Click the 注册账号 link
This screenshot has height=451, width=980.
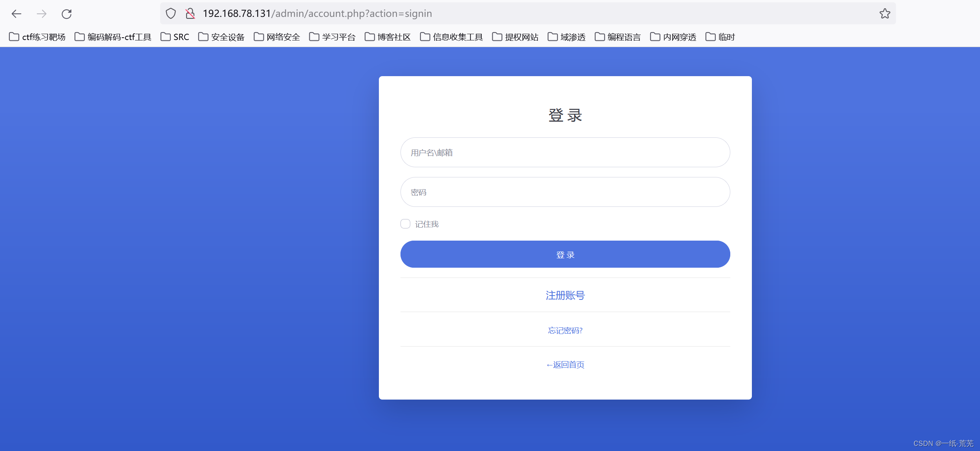pos(565,295)
